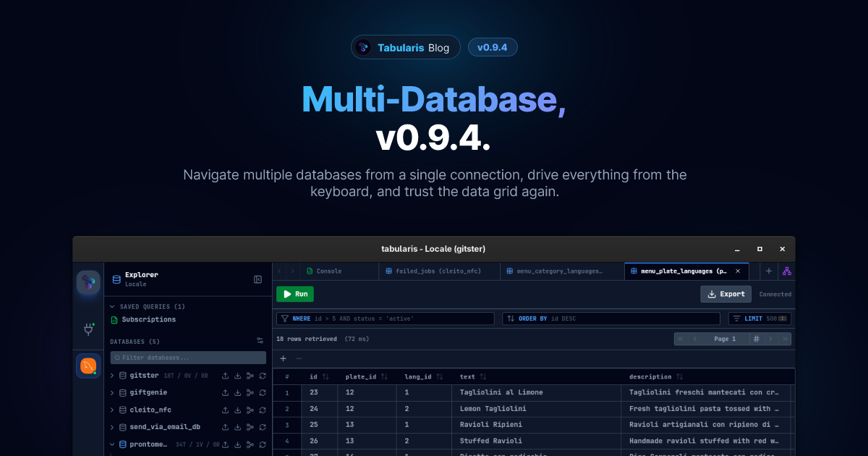Click the upload icon next to the gitster database

click(226, 375)
